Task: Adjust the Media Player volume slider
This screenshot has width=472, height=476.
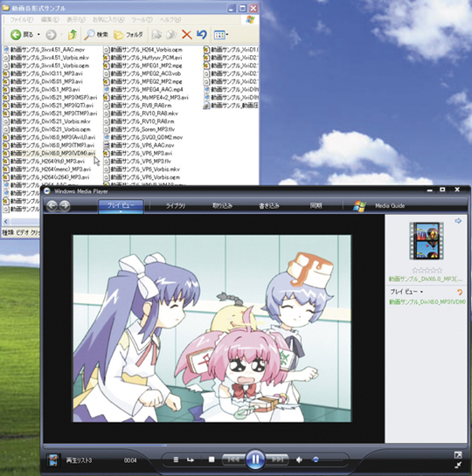Action: coord(329,460)
